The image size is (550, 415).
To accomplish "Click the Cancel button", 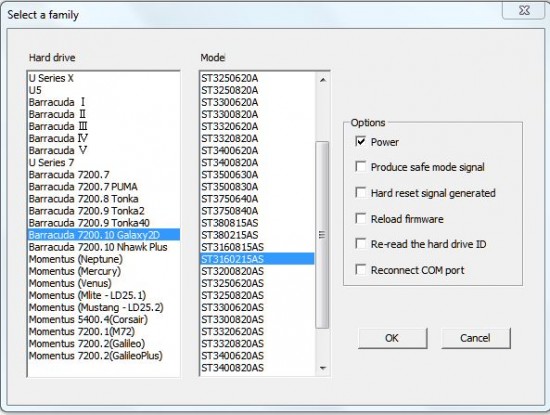I will point(476,338).
